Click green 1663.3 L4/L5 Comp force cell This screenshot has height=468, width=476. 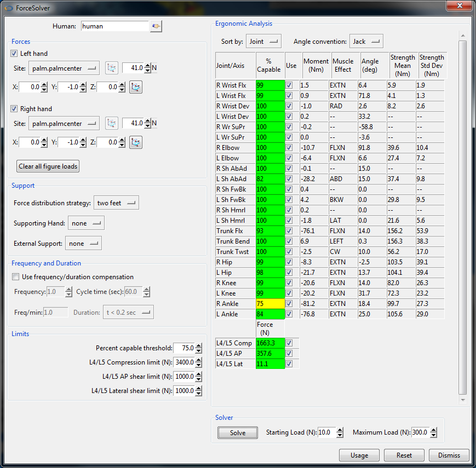point(270,343)
